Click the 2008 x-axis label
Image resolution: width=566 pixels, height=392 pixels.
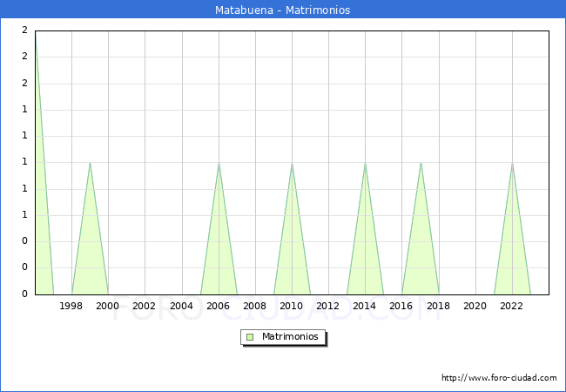[255, 306]
